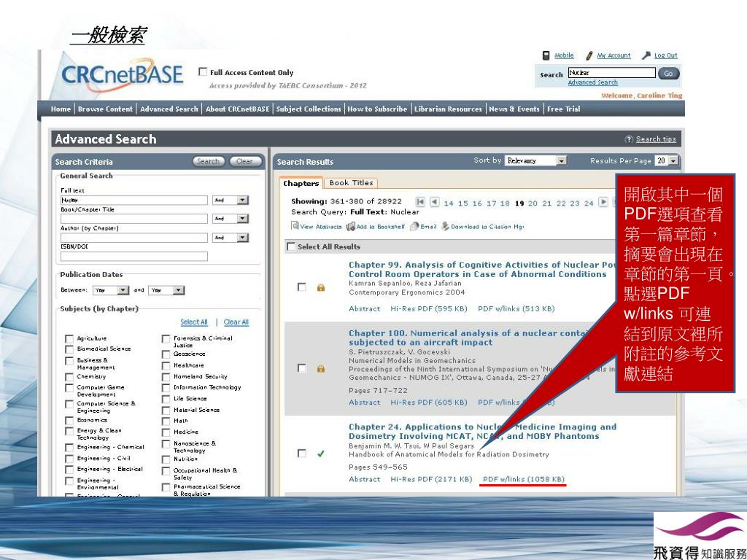Open Librarian Resources menu item
The width and height of the screenshot is (747, 560).
448,109
